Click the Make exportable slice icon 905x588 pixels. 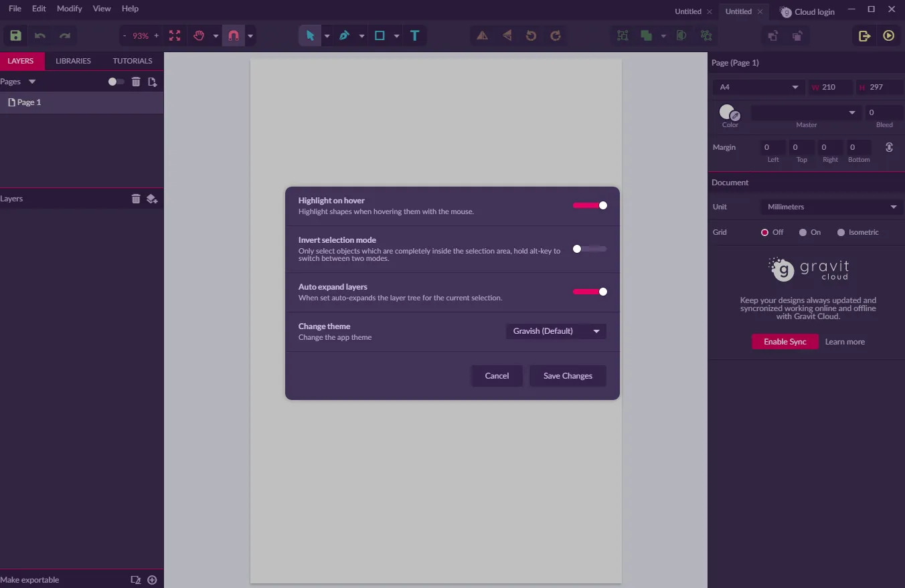coord(136,580)
